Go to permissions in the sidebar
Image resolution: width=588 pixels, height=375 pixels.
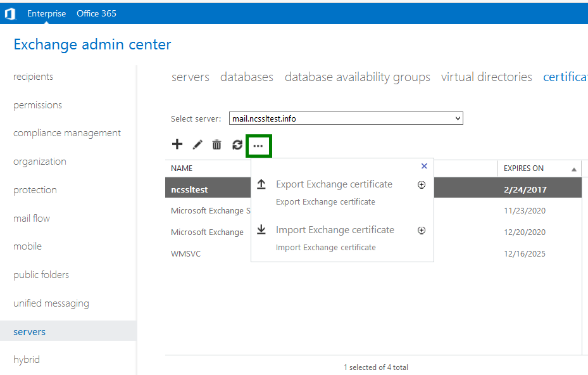[37, 105]
